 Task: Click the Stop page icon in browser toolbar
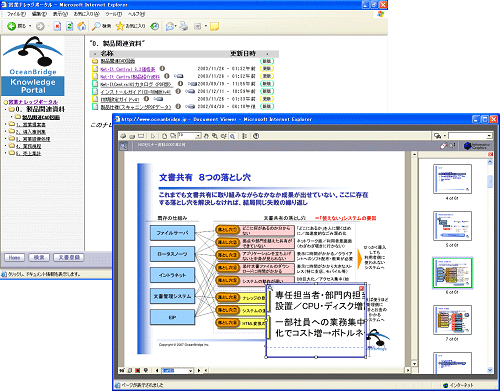(x=57, y=26)
